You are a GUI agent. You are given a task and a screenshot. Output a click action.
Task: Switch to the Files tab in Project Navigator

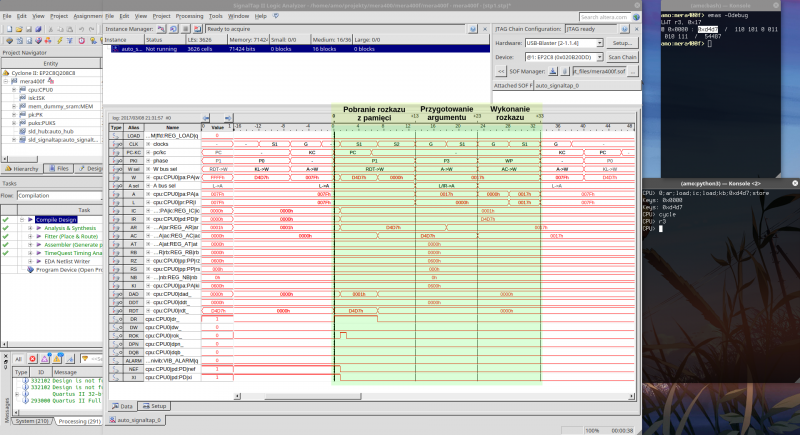[58, 169]
